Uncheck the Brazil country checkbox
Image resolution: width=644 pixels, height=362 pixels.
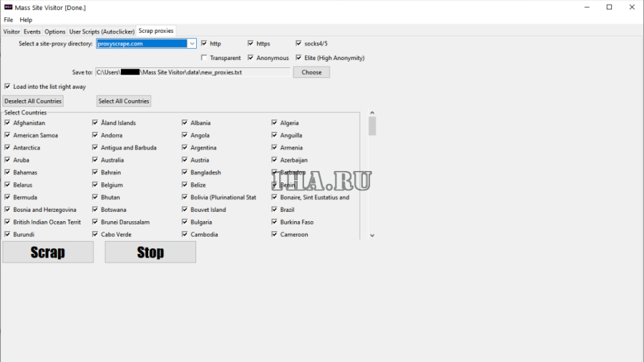(x=275, y=210)
